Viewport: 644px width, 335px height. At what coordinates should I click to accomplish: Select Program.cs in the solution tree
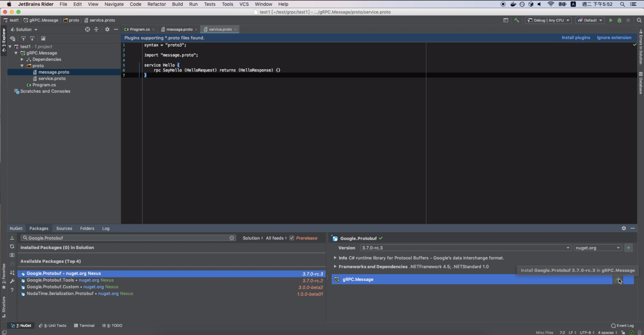(44, 85)
